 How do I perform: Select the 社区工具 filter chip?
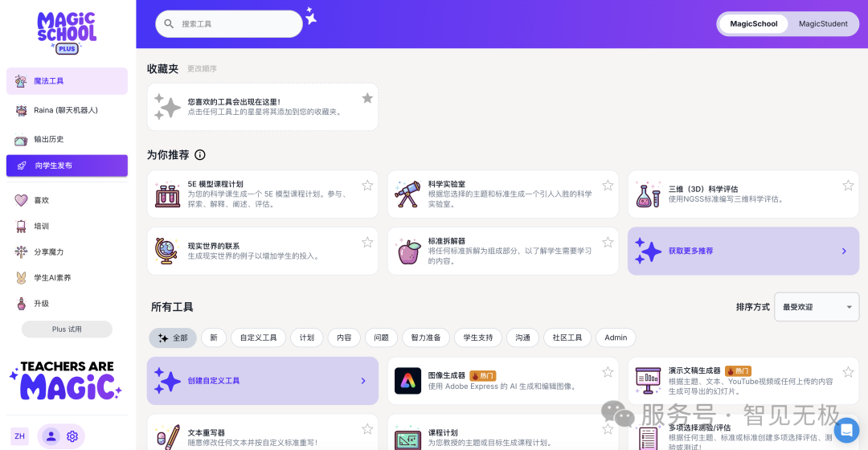point(567,337)
